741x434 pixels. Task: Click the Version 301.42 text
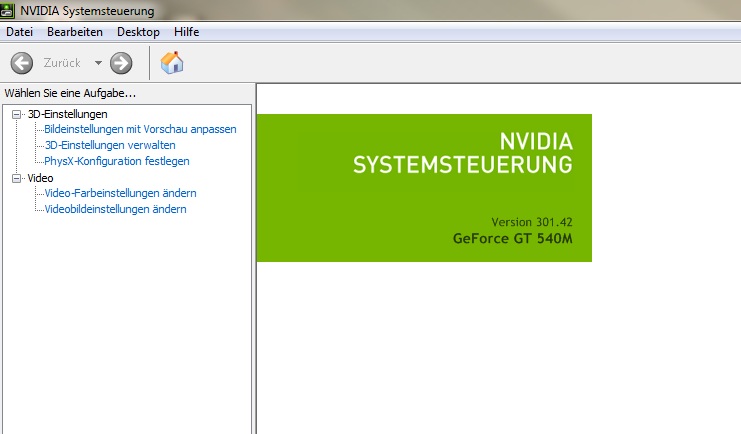(532, 222)
